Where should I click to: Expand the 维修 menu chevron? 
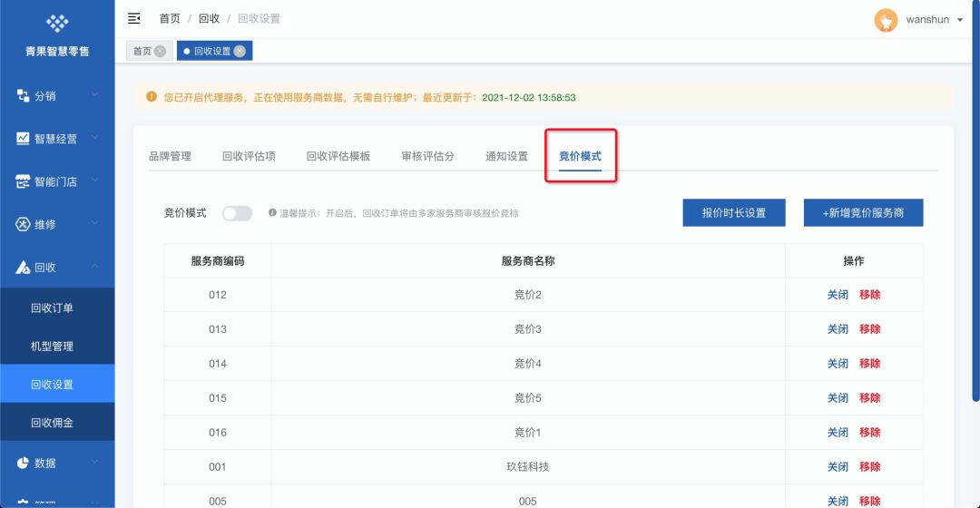click(95, 223)
